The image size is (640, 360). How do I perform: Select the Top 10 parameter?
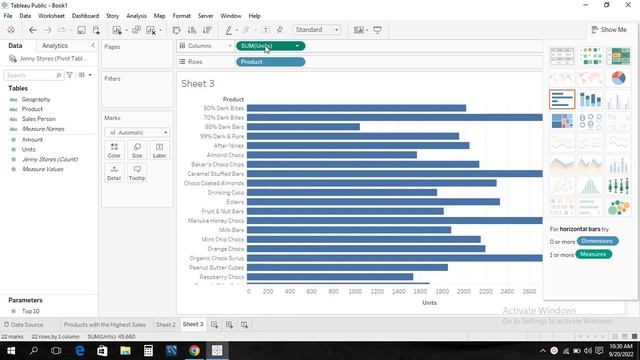(x=31, y=311)
